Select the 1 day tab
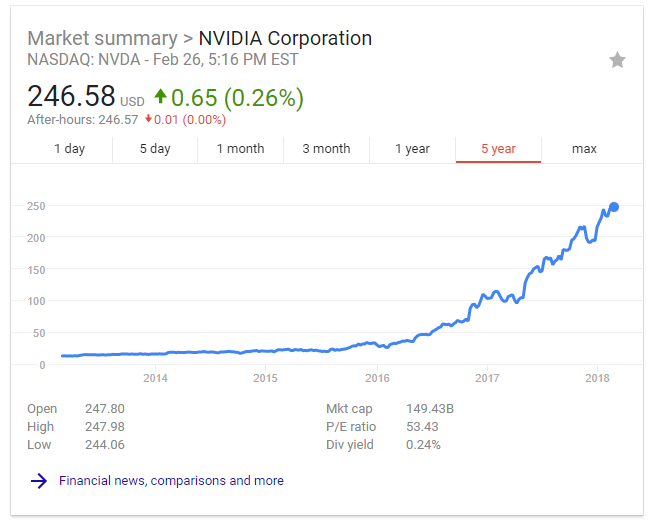652x521 pixels. [69, 149]
